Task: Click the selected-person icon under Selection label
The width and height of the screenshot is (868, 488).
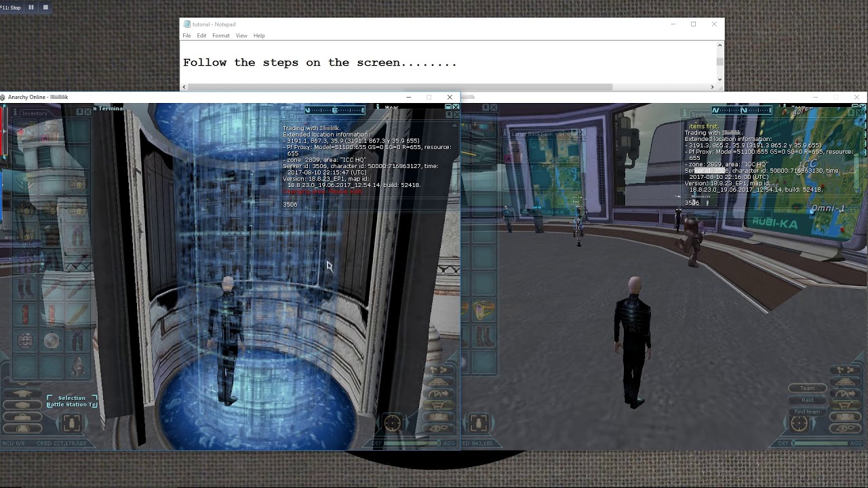Action: point(72,423)
